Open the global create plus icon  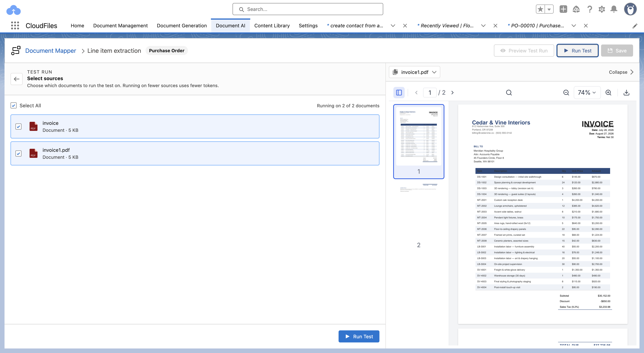(563, 9)
